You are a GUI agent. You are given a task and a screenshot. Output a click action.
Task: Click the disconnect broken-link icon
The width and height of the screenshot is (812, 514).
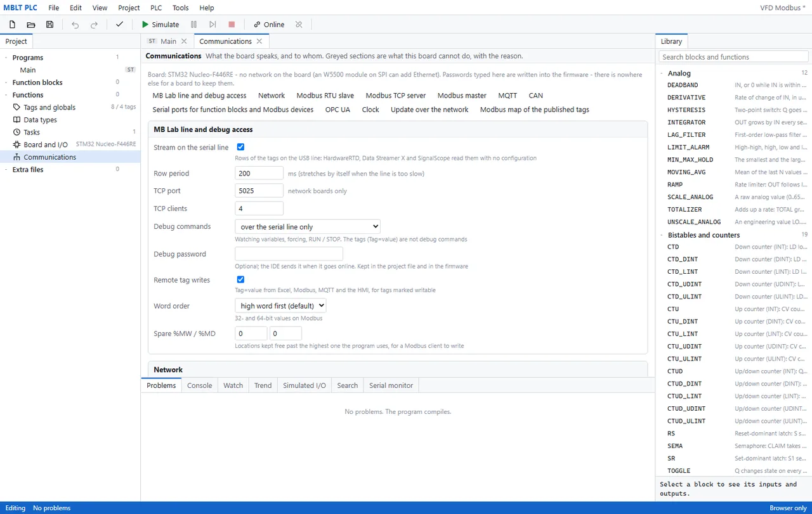tap(299, 25)
